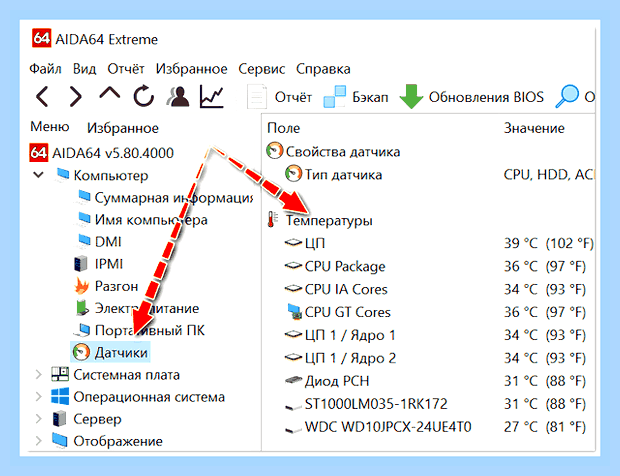Switch to the Избранное tab in left panel
This screenshot has width=620, height=476.
123,128
